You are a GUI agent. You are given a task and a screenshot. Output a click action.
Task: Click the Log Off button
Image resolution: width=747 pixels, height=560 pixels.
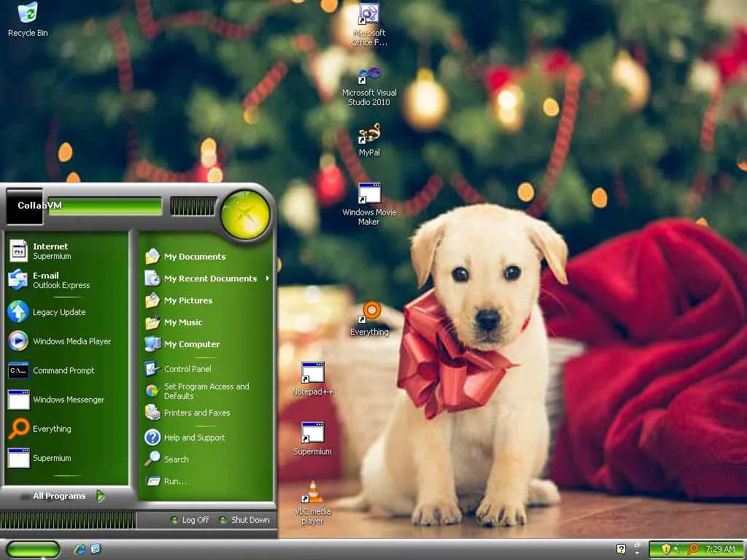(x=190, y=520)
